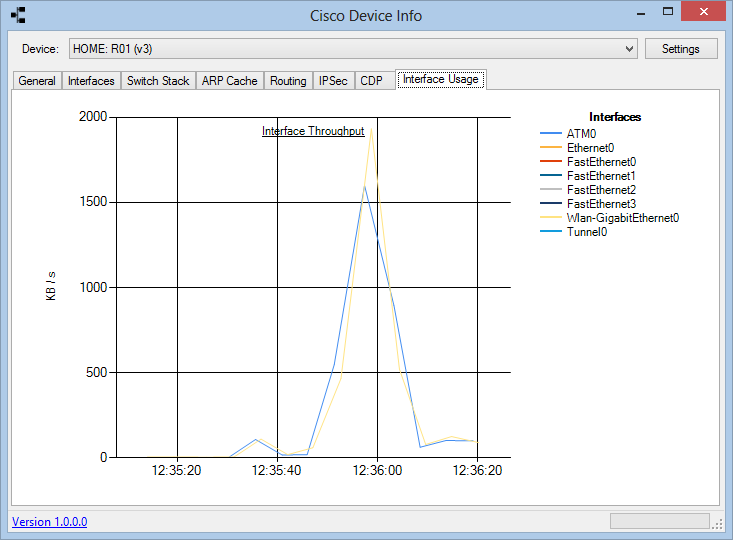Image resolution: width=733 pixels, height=540 pixels.
Task: Click FastEthernet1 legend color line
Action: (x=551, y=176)
